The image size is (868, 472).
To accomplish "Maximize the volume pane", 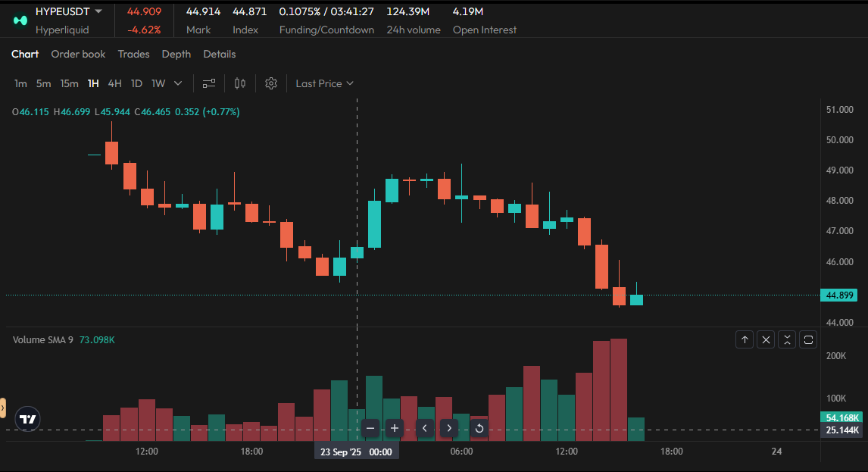I will pyautogui.click(x=808, y=339).
